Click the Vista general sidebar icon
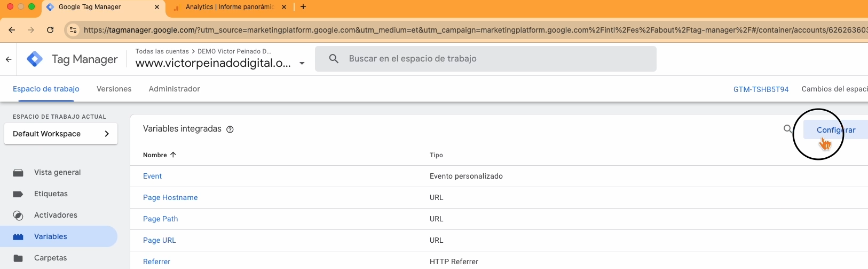This screenshot has height=269, width=868. 18,173
